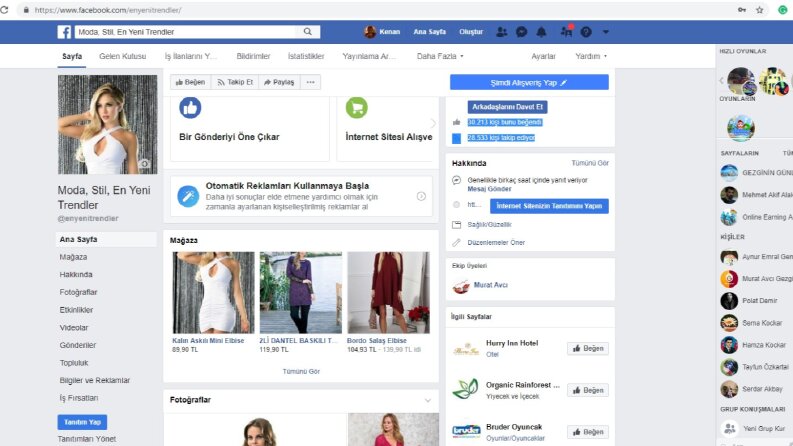793x446 pixels.
Task: Open the Yardım dropdown menu
Action: pyautogui.click(x=591, y=56)
